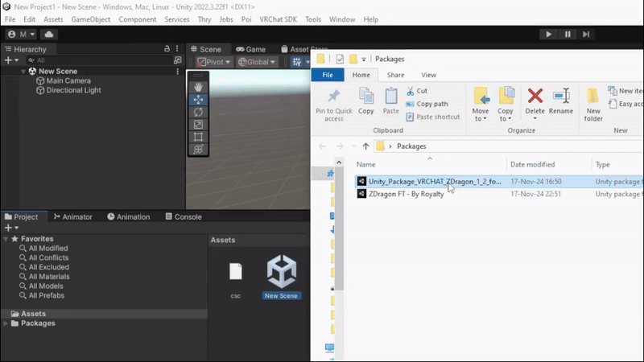
Task: Open the View ribbon tab in Explorer
Action: click(x=428, y=75)
